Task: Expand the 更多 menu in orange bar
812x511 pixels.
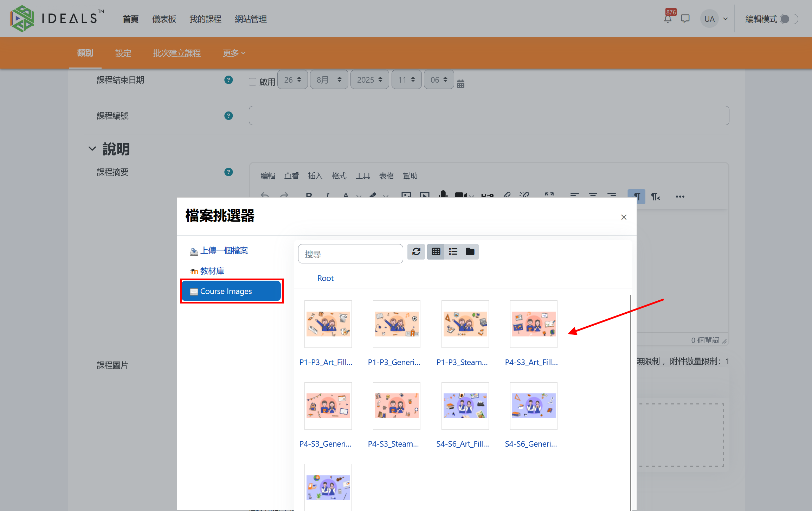Action: point(234,53)
